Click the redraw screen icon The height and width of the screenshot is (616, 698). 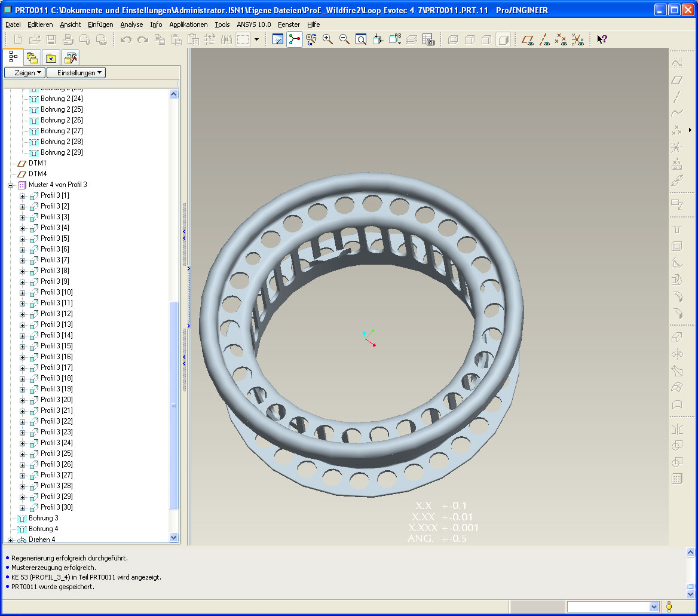click(x=278, y=39)
